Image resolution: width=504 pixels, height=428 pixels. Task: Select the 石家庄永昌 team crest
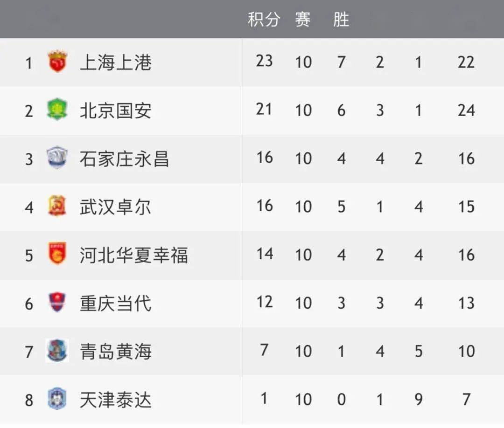point(57,157)
